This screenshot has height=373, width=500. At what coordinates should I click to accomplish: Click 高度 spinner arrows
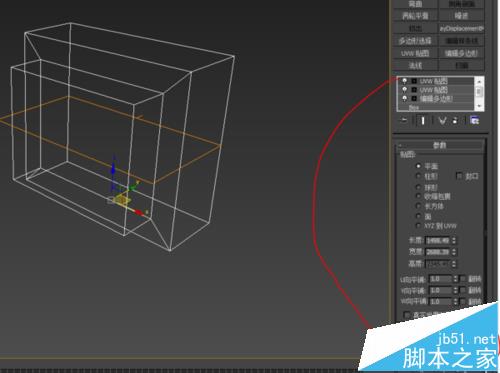coord(454,264)
